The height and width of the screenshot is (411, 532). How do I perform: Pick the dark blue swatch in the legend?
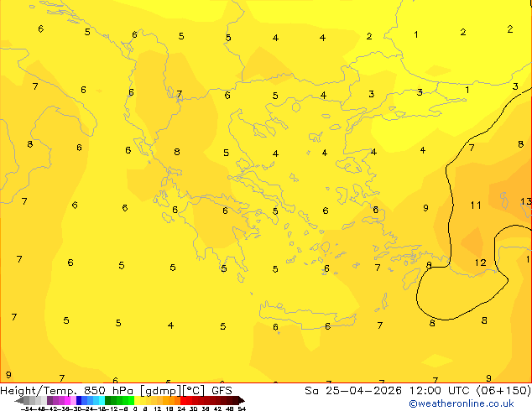pyautogui.click(x=79, y=400)
